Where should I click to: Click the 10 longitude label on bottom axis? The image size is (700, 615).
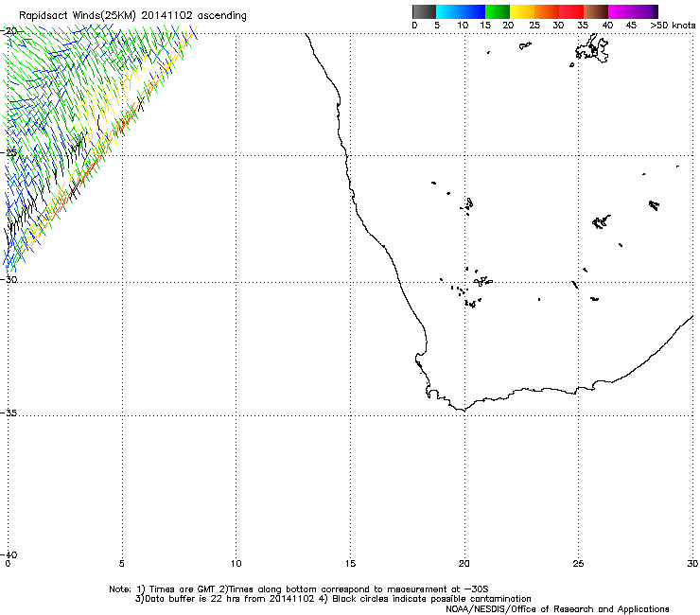[x=236, y=564]
